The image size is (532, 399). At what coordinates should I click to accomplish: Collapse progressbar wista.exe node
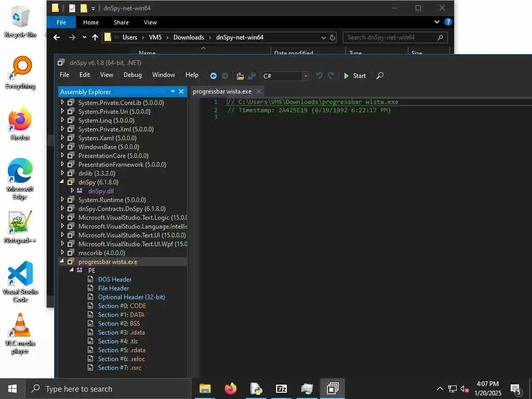(62, 261)
